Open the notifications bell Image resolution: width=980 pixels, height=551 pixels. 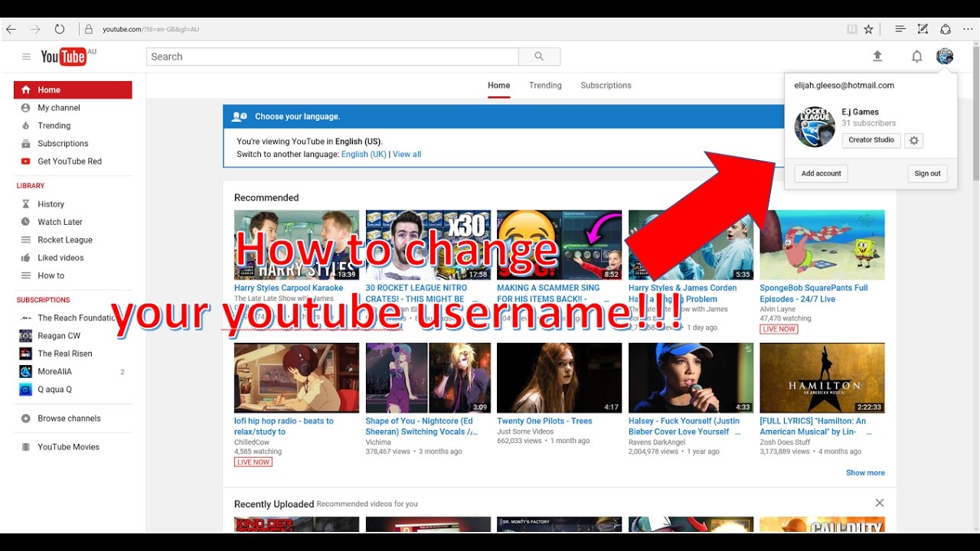coord(916,57)
